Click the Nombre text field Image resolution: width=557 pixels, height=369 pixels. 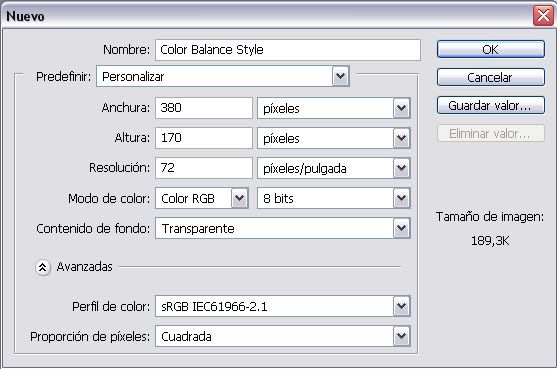[288, 50]
